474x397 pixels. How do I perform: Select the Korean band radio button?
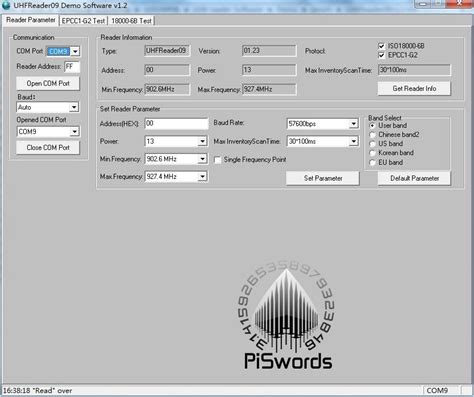[372, 153]
